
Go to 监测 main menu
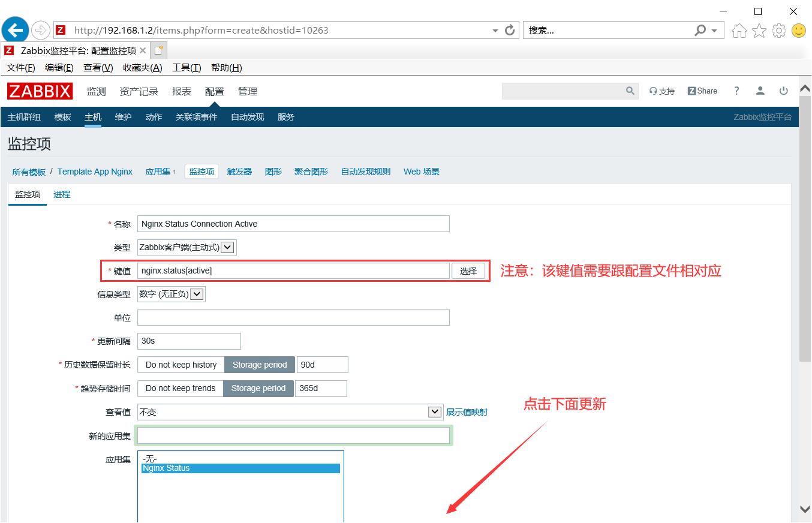(x=96, y=91)
